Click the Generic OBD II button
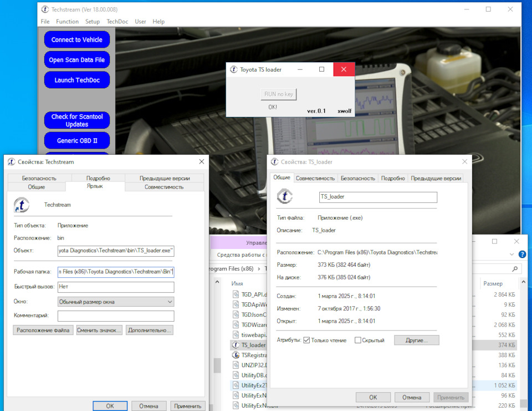This screenshot has height=411, width=532. [77, 141]
